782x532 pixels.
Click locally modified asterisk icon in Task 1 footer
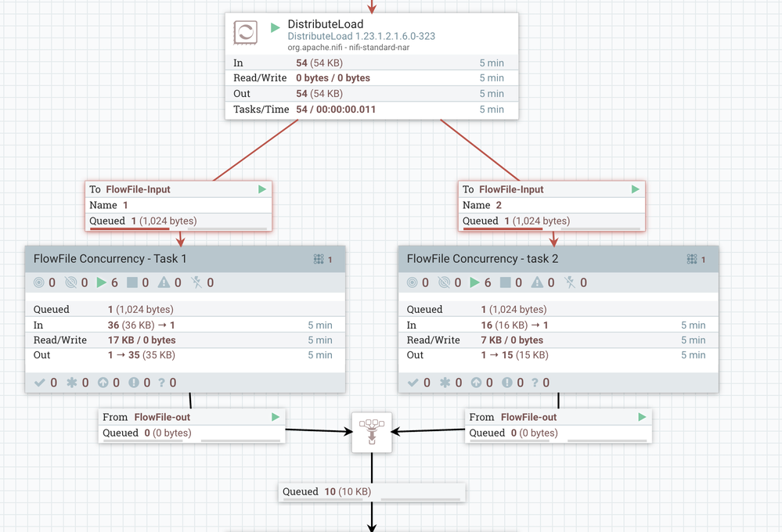click(72, 383)
